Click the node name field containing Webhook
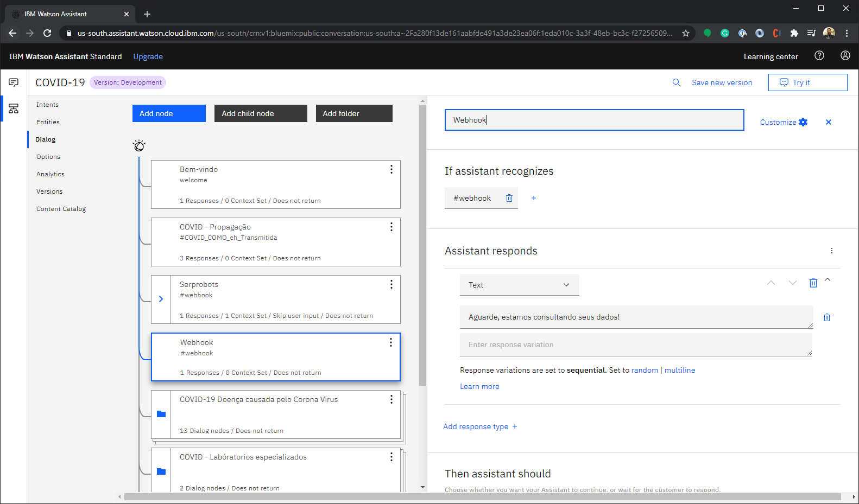This screenshot has height=504, width=859. tap(594, 120)
